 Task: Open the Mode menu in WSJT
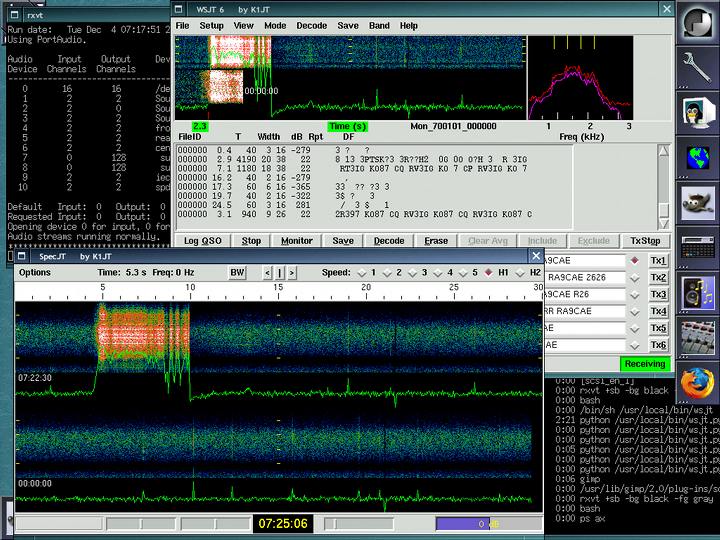click(x=275, y=26)
